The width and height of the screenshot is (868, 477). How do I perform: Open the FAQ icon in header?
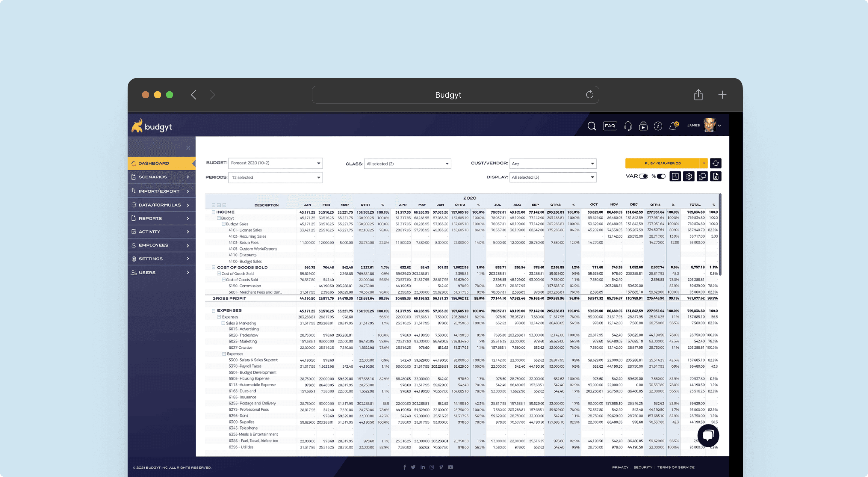tap(610, 126)
